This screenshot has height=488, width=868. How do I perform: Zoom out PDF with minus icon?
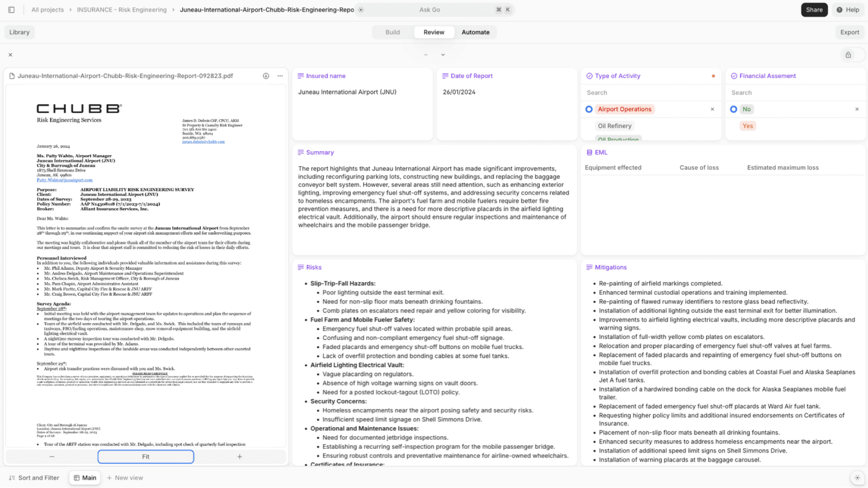point(52,456)
